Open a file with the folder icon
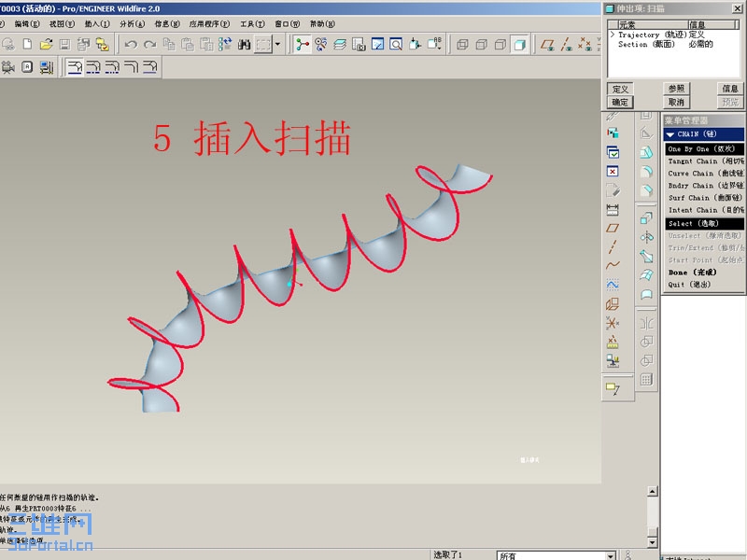The height and width of the screenshot is (560, 747). point(46,44)
